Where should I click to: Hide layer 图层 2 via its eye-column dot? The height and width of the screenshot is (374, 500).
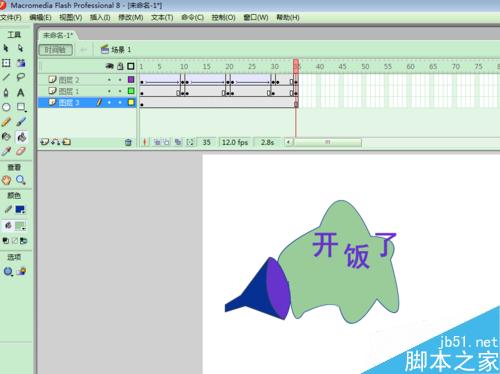pos(109,80)
